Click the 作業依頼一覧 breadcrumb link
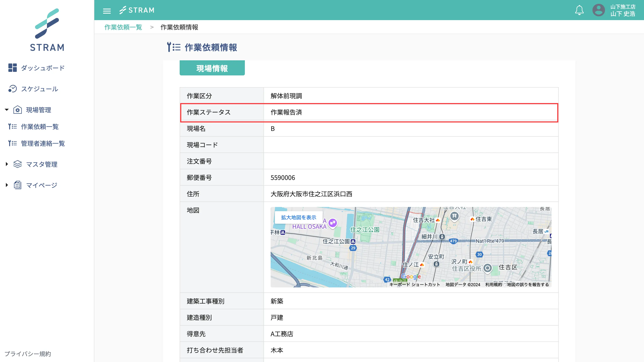The height and width of the screenshot is (362, 644). 123,27
